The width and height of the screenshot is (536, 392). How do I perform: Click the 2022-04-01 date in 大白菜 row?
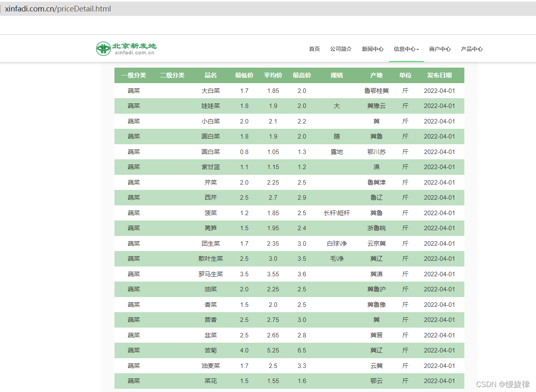point(439,91)
